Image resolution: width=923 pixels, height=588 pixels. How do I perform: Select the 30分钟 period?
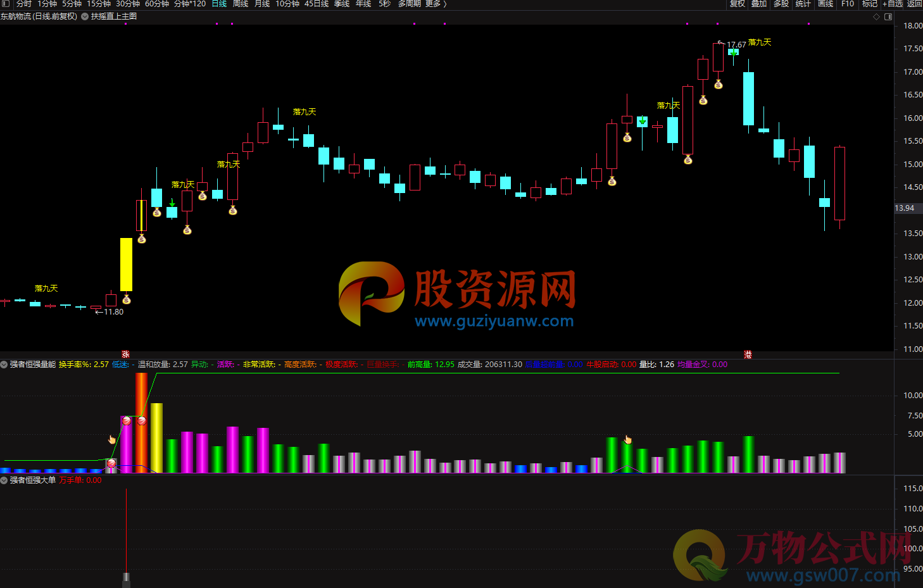click(x=128, y=3)
